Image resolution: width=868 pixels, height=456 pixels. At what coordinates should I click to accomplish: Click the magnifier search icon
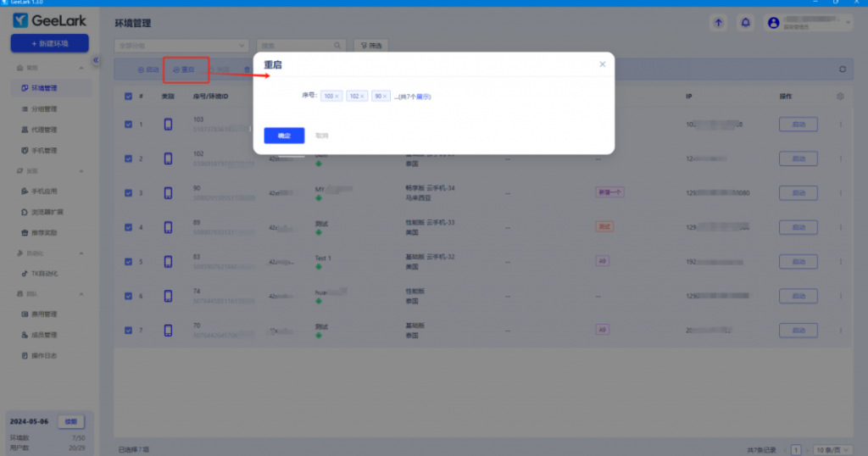click(x=337, y=46)
